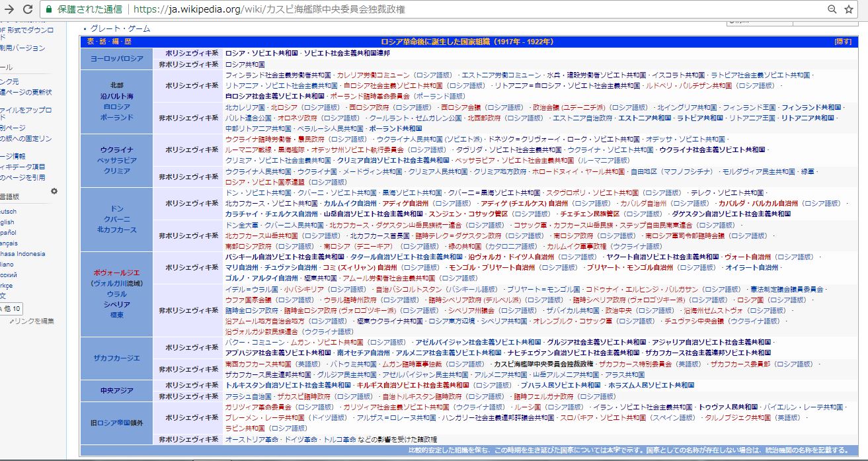Open the ザカフカージエ group heading
The height and width of the screenshot is (461, 868).
click(x=116, y=358)
